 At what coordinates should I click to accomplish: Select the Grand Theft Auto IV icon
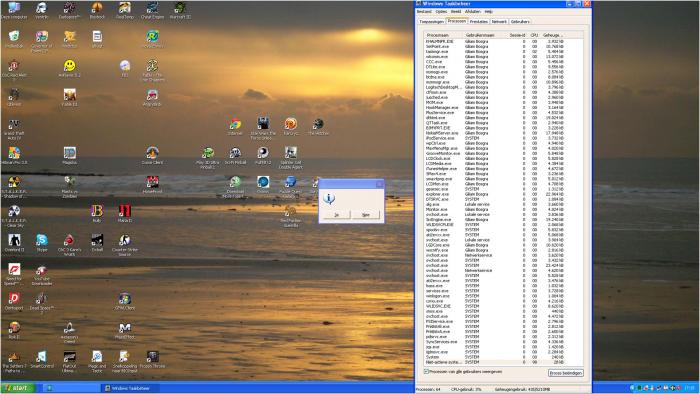(x=14, y=129)
